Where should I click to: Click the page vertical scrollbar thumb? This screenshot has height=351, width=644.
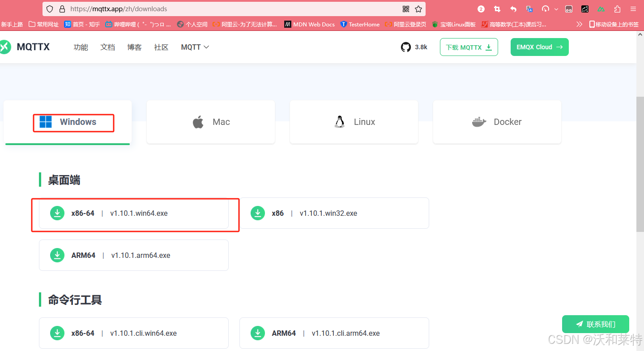click(640, 164)
